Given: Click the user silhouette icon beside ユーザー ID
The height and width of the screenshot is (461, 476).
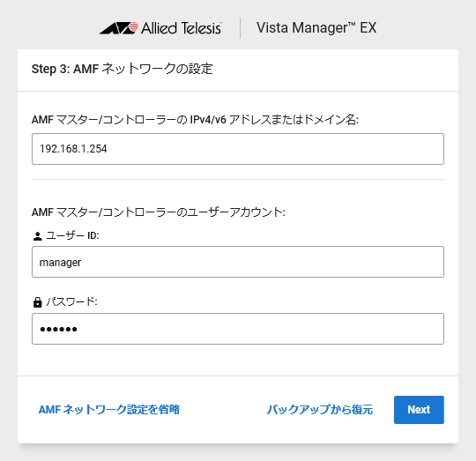Looking at the screenshot, I should click(x=38, y=236).
